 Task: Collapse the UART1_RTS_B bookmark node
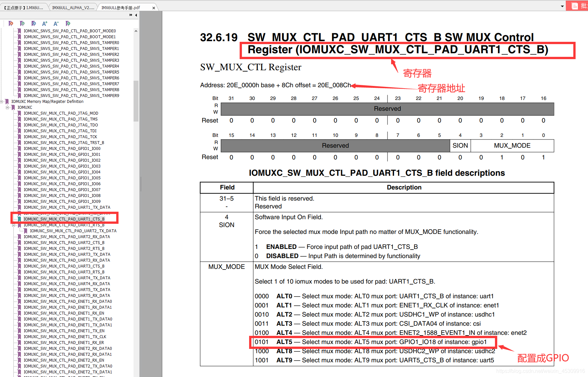pyautogui.click(x=13, y=225)
